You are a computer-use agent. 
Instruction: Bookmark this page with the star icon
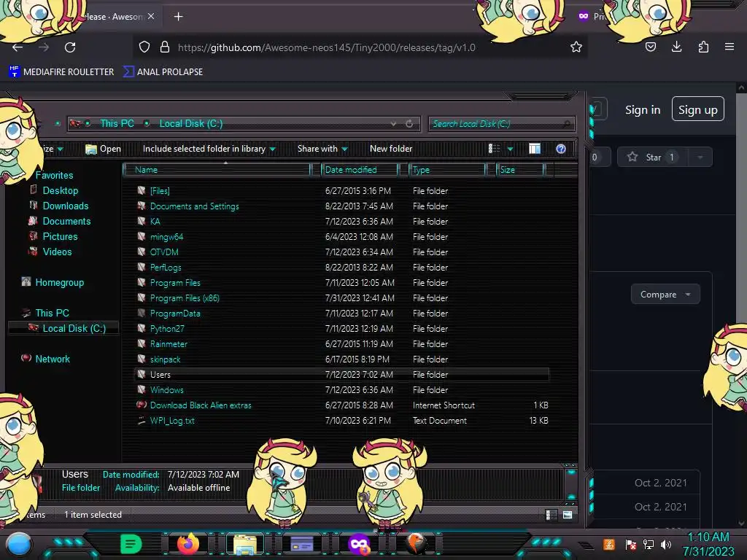click(576, 47)
